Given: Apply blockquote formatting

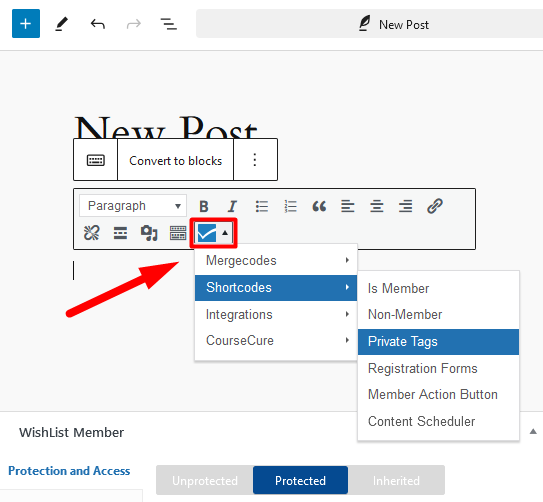Looking at the screenshot, I should (x=319, y=206).
